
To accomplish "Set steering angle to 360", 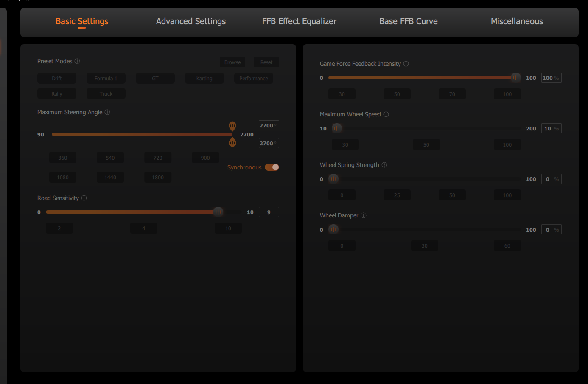I will point(63,158).
